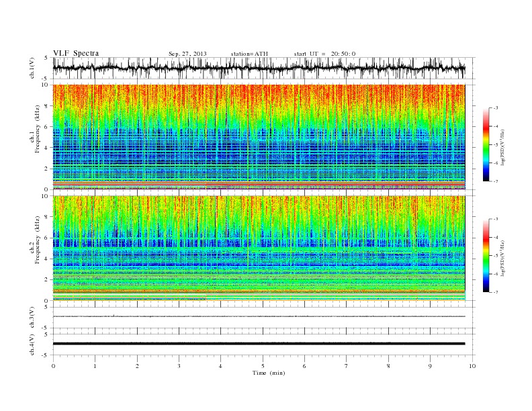Select the ch.1 "Frequency (kHz)" axis label
Viewport: 532px width, 411px height.
pyautogui.click(x=38, y=129)
